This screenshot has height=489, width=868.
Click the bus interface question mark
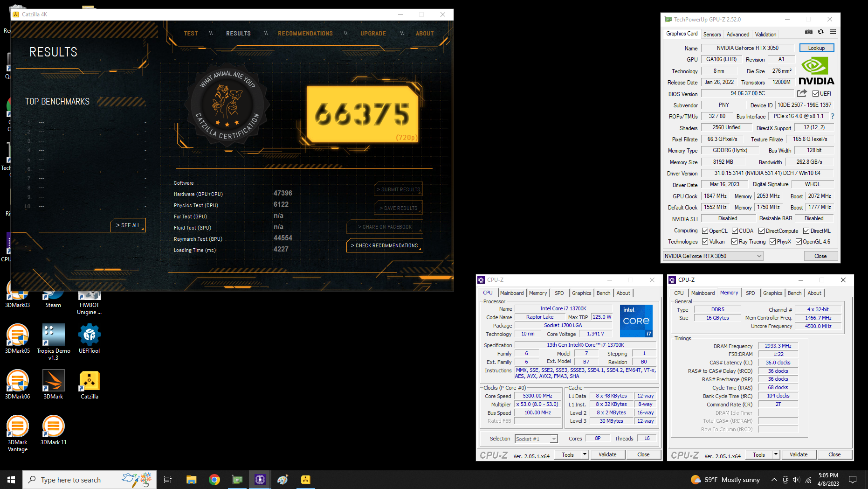coord(833,116)
